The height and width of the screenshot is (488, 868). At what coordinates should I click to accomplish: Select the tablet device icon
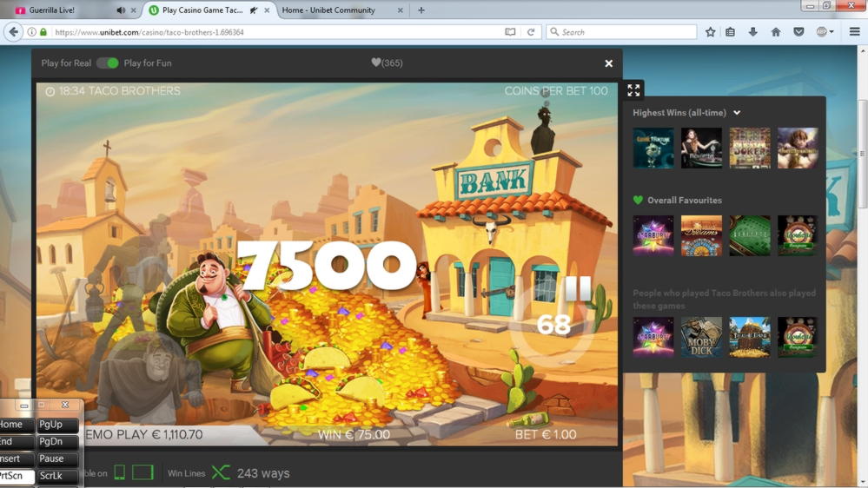pos(142,472)
